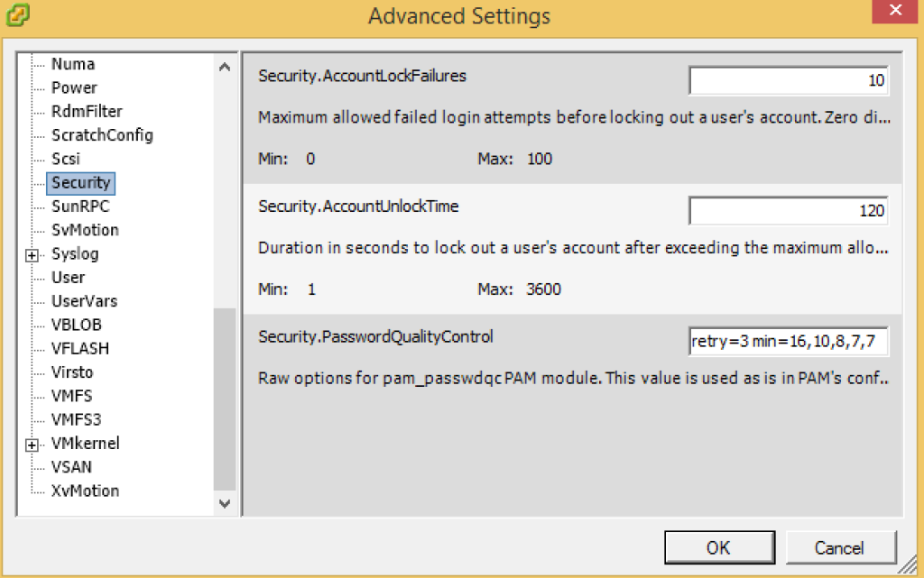924x578 pixels.
Task: Expand the VMkernel tree node
Action: click(32, 443)
